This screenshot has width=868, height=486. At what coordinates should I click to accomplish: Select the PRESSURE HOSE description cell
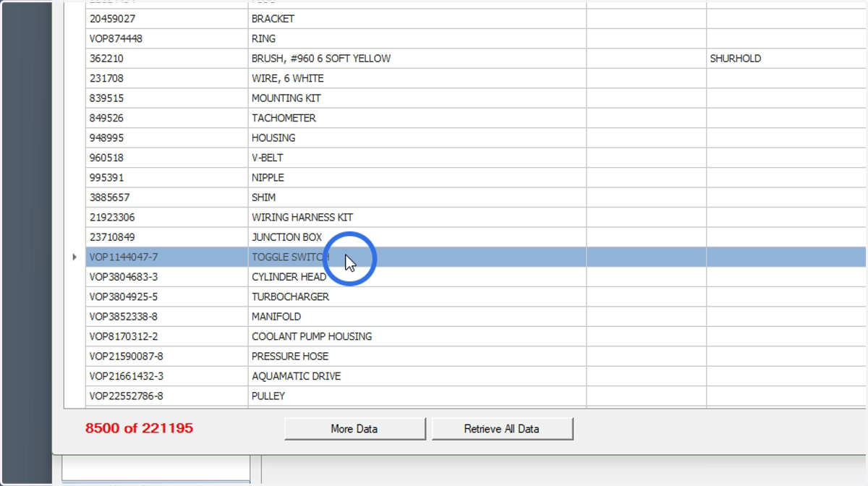pyautogui.click(x=417, y=357)
